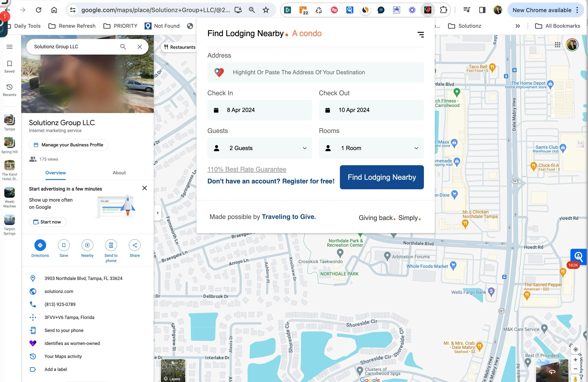Open the extension popup menu icon

click(x=420, y=34)
